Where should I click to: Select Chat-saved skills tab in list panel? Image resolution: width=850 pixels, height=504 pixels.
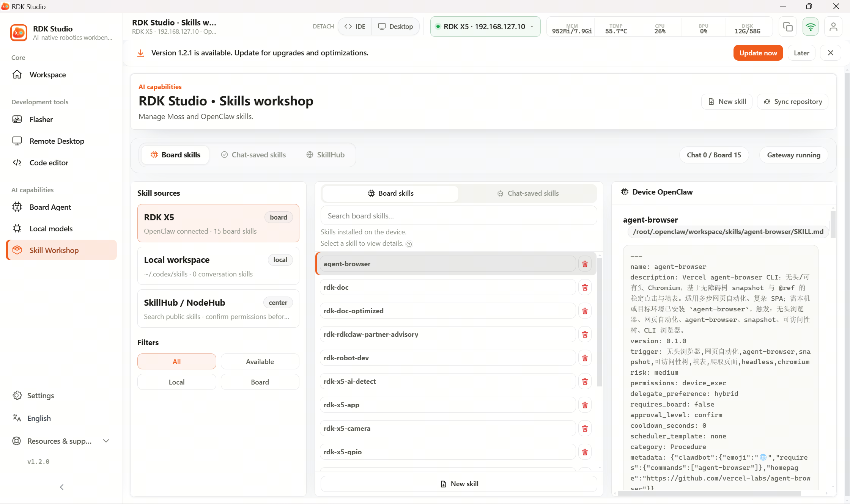click(x=528, y=193)
